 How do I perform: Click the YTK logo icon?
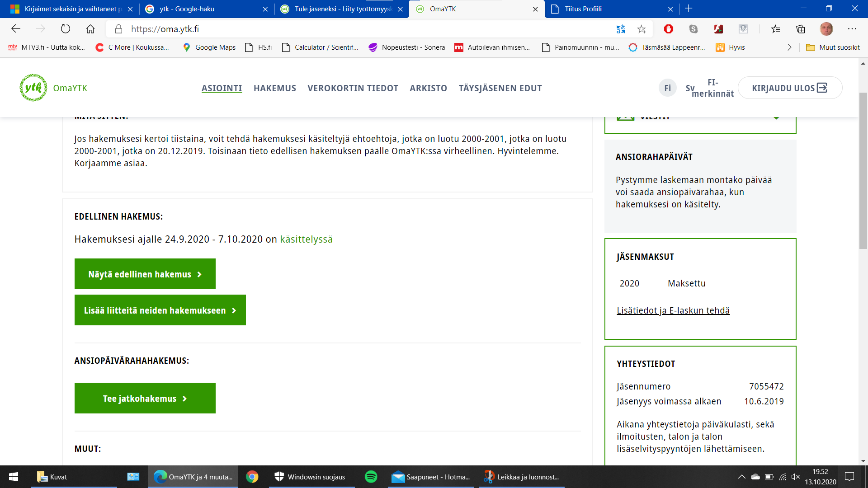[33, 88]
